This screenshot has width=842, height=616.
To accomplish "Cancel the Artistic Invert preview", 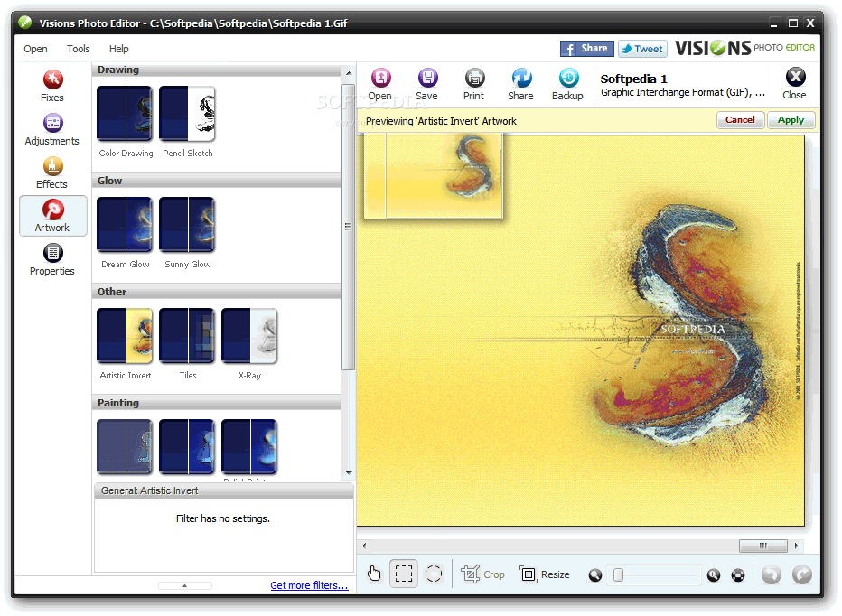I will (741, 120).
